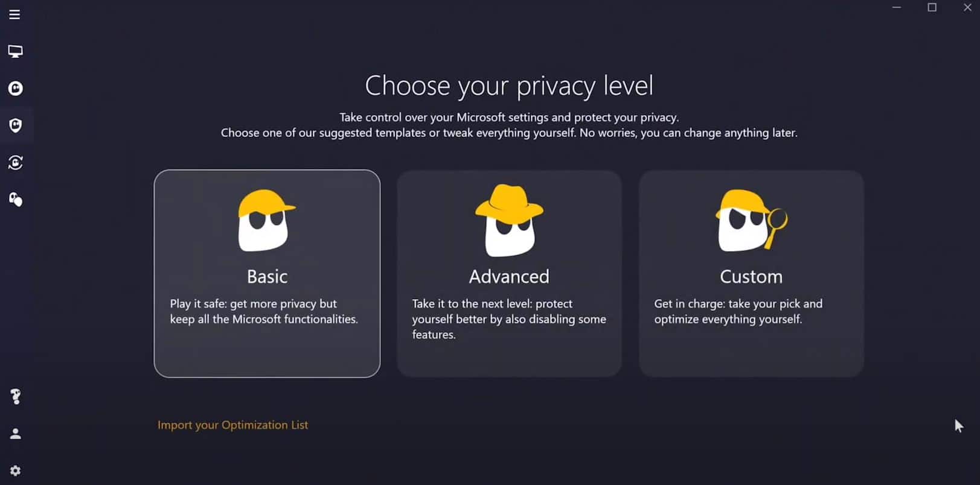Choose the Basic privacy level card

click(x=267, y=273)
